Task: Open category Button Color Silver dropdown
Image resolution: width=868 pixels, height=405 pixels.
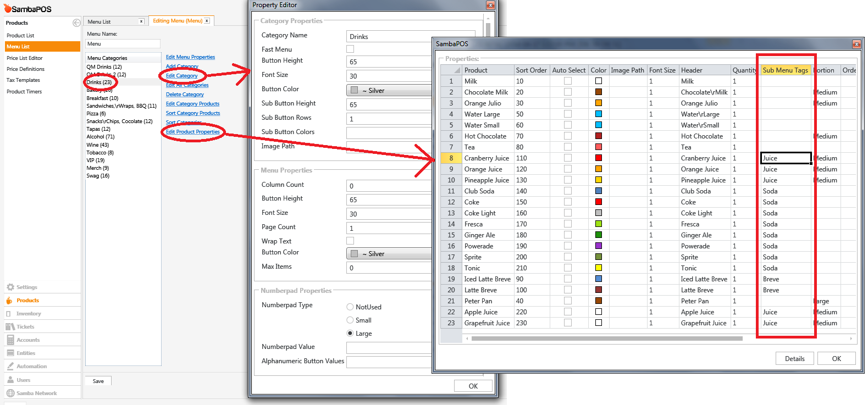Action: pyautogui.click(x=390, y=90)
